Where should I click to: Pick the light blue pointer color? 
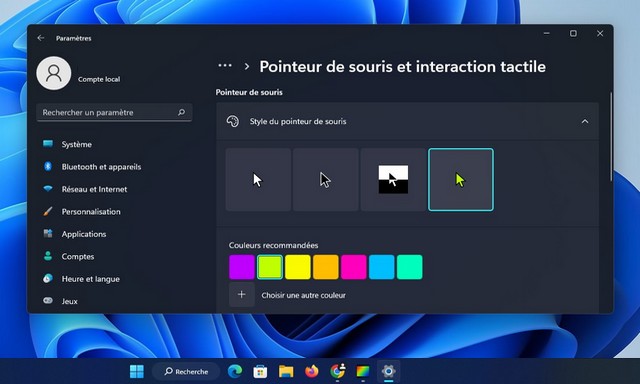coord(382,267)
